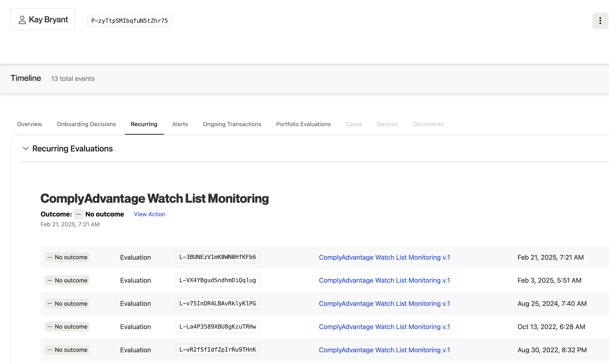
Task: Open the workflow link in the Oct 13, 2022 row
Action: tap(384, 327)
